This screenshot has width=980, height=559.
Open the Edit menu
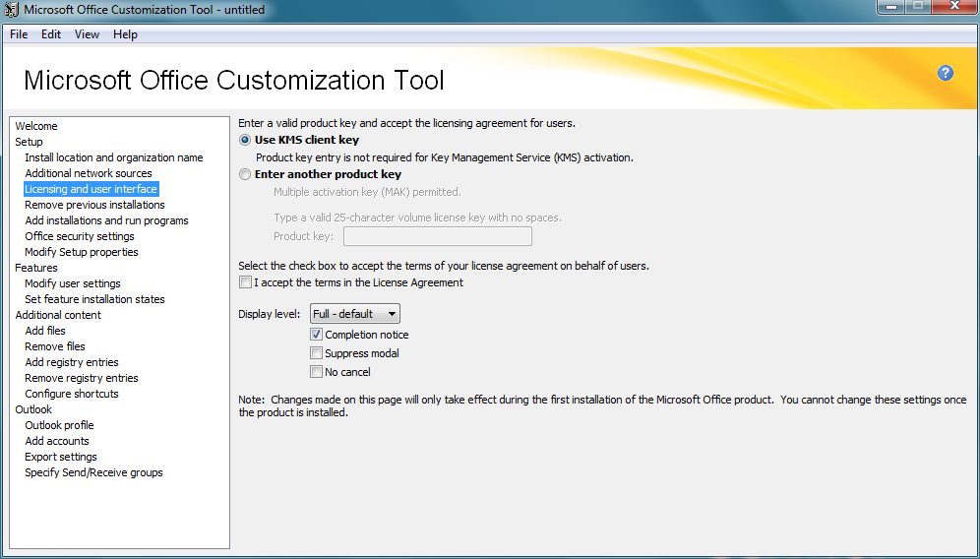tap(51, 34)
